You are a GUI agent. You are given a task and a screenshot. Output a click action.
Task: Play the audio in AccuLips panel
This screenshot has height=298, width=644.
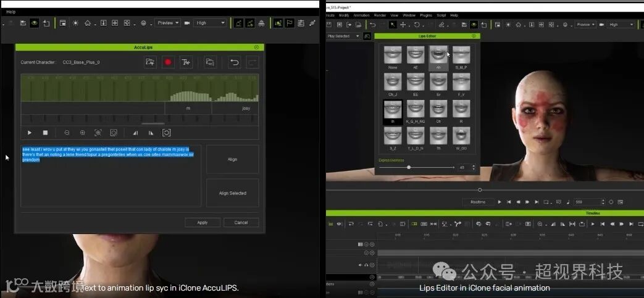(30, 133)
